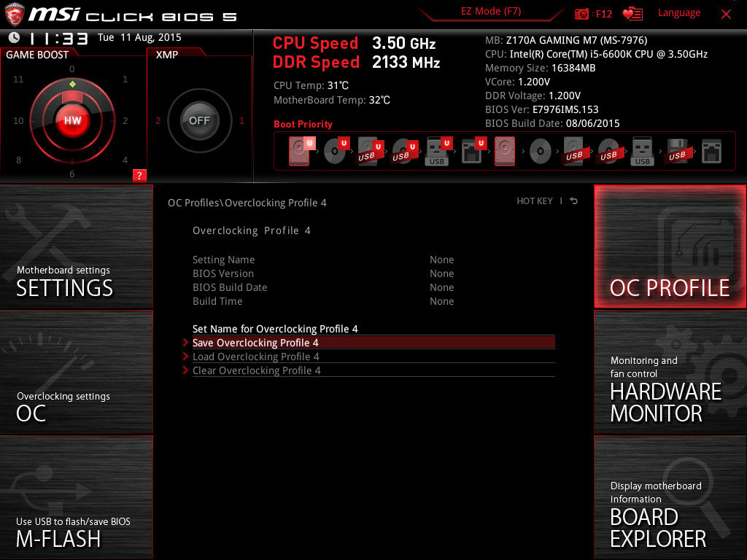Select XMP profile 1
The height and width of the screenshot is (560, 747).
point(241,120)
